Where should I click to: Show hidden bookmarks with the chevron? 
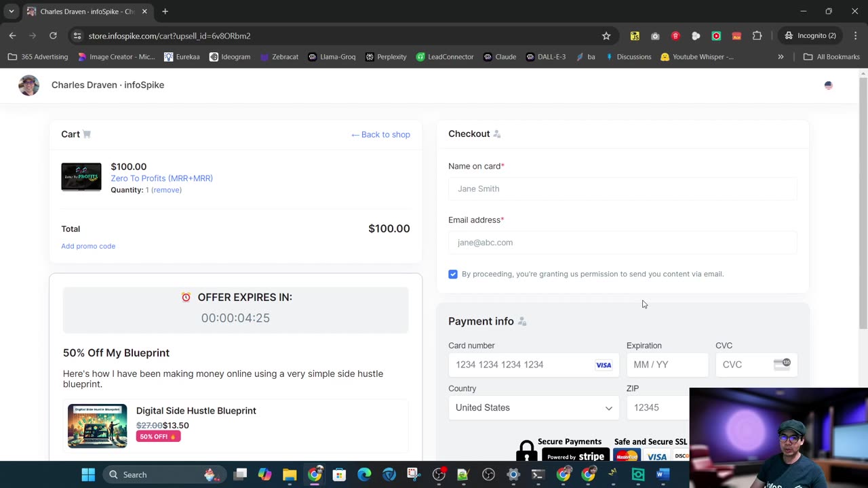(x=781, y=57)
